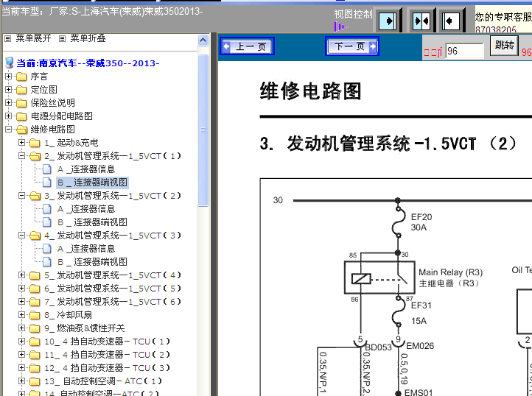Click the sound indicator icon under 视图控制
Image resolution: width=532 pixels, height=396 pixels.
340,26
